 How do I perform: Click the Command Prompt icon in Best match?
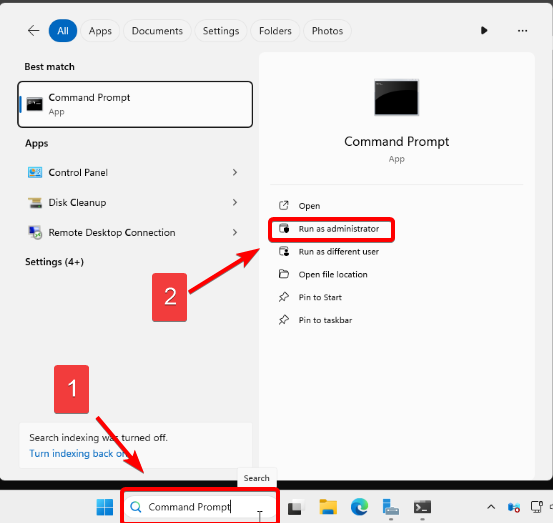click(x=35, y=104)
